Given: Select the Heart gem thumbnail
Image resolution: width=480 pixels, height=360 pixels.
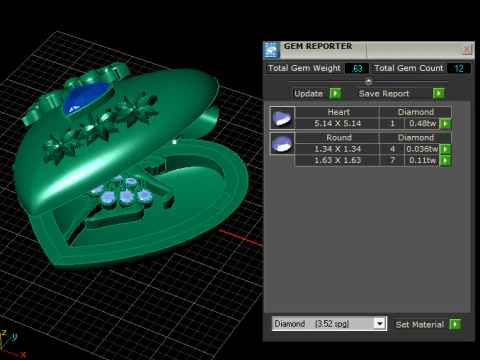Looking at the screenshot, I should (282, 118).
